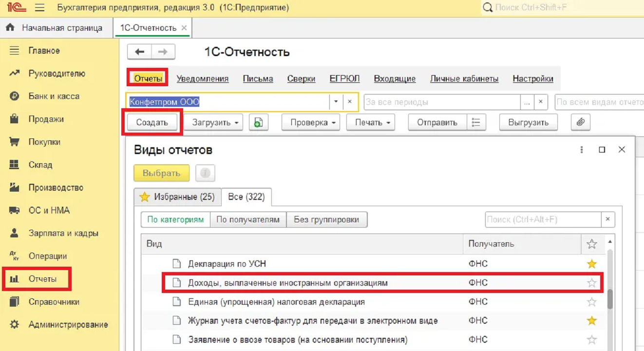
Task: Click the report list vertical scrollbar
Action: [610, 299]
